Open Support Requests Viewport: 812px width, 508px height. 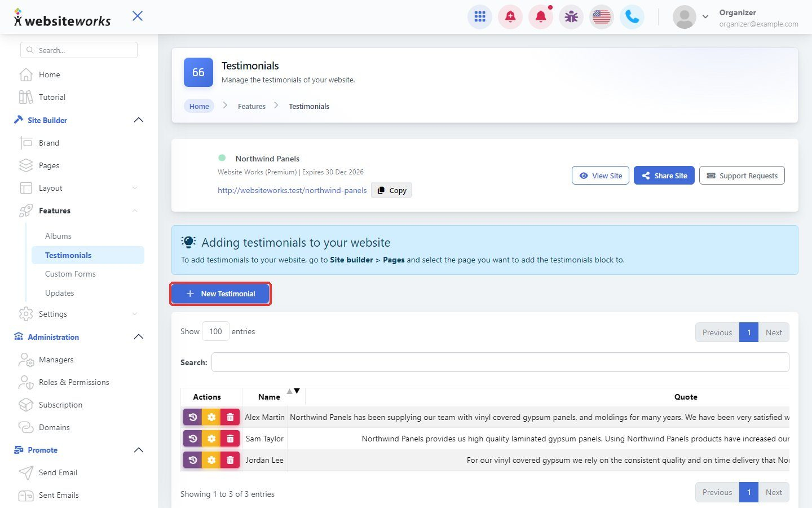[742, 176]
